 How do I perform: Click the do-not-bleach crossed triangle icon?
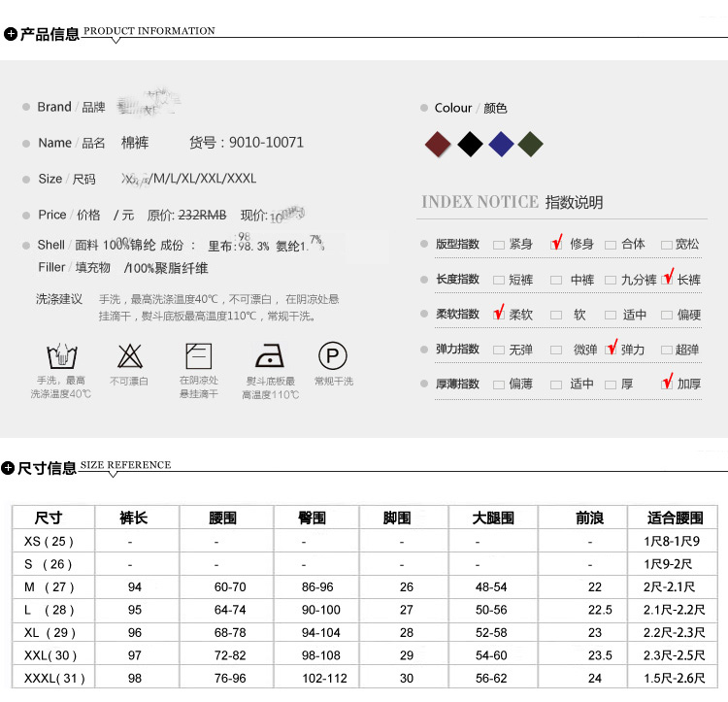pos(130,356)
